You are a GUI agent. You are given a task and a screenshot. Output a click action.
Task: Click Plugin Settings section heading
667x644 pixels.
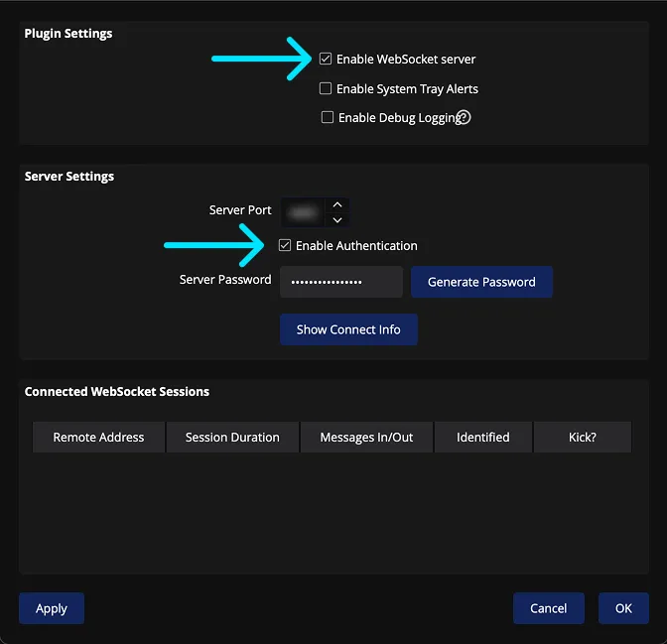(x=68, y=34)
